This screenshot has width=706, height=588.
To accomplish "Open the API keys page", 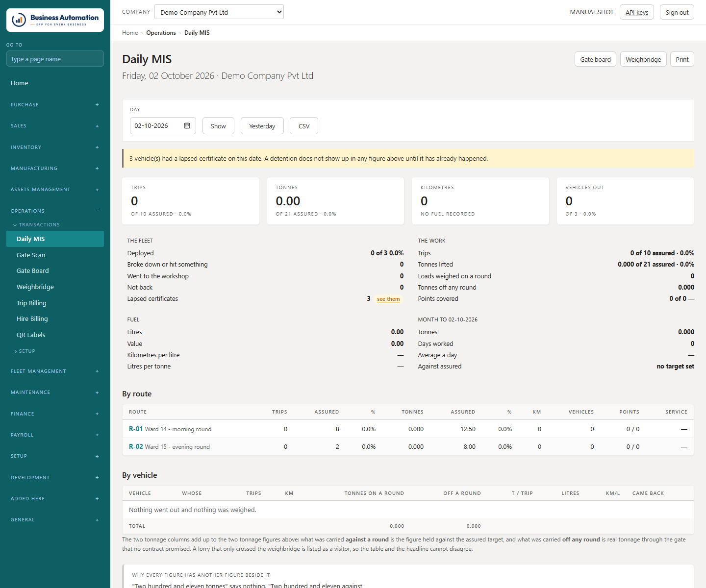I will tap(637, 12).
